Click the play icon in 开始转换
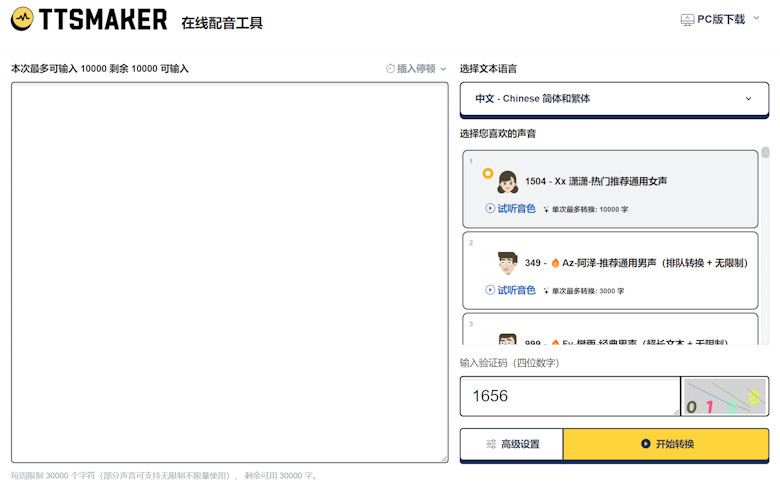 646,444
